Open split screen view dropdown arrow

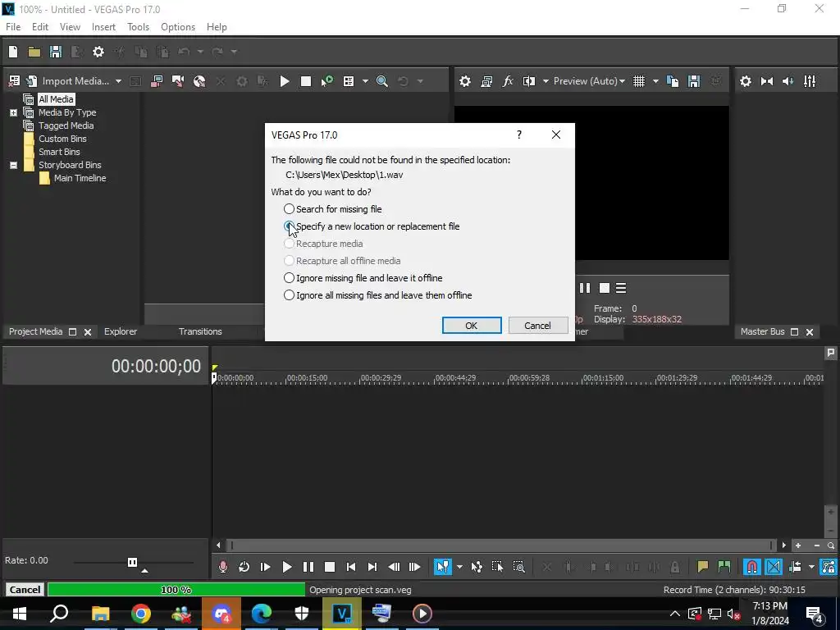click(546, 81)
